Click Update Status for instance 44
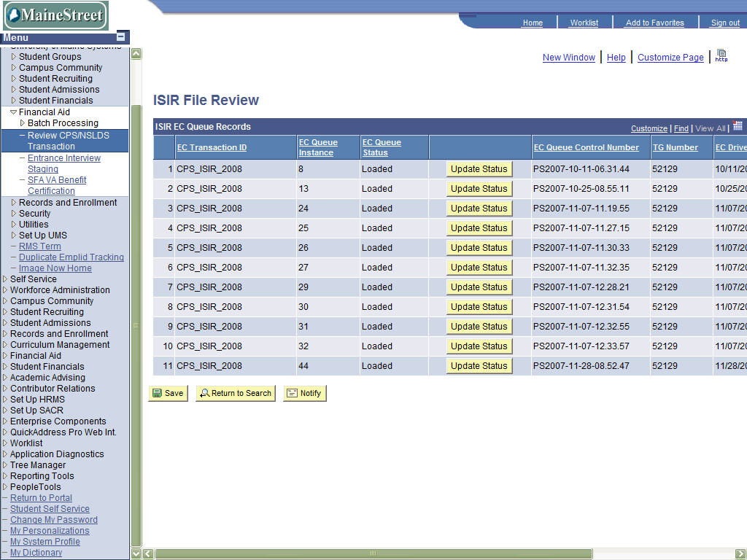Image resolution: width=747 pixels, height=560 pixels. pyautogui.click(x=479, y=366)
